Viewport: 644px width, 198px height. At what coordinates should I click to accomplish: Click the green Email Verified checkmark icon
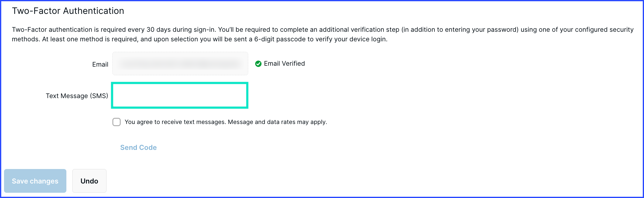point(258,64)
